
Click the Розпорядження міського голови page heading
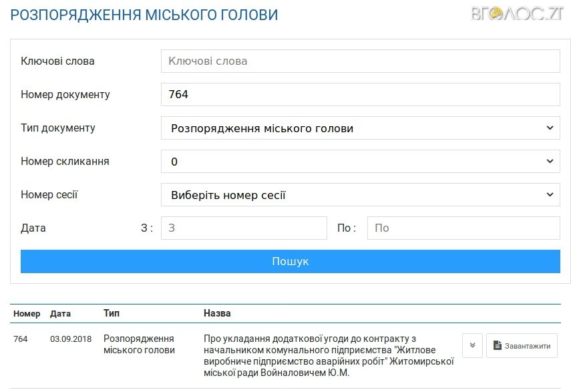[144, 15]
